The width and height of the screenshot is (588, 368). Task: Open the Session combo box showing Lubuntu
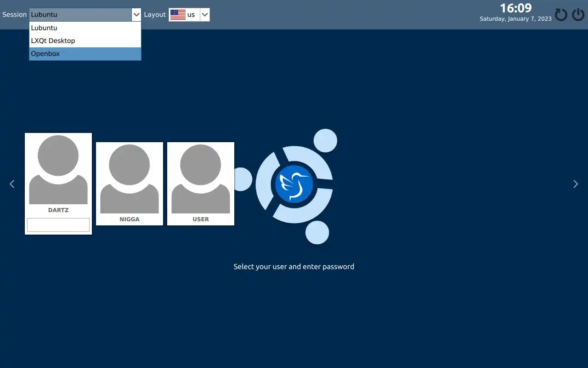coord(85,15)
